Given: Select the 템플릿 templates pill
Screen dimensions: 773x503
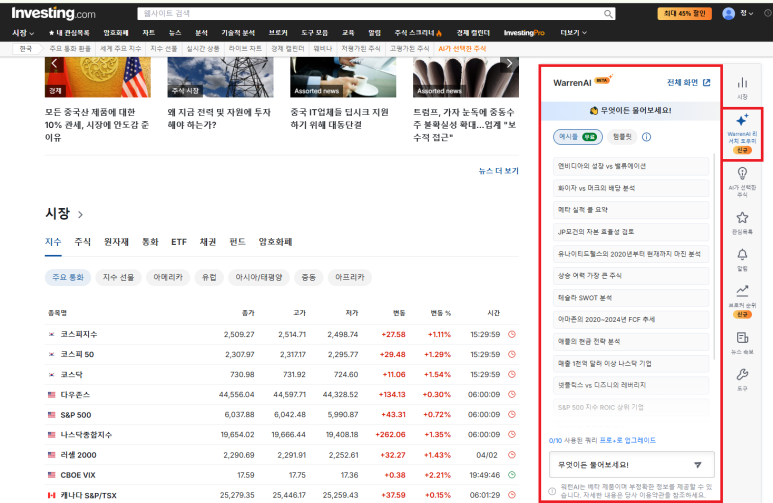Looking at the screenshot, I should [x=622, y=137].
